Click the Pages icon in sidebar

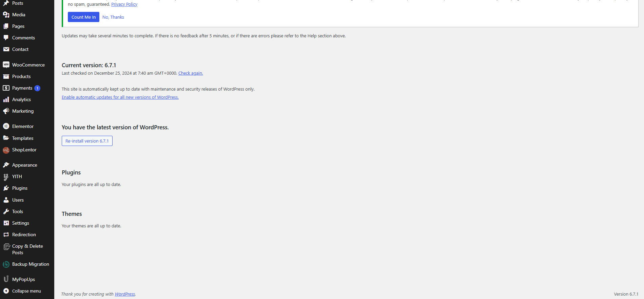pos(6,26)
